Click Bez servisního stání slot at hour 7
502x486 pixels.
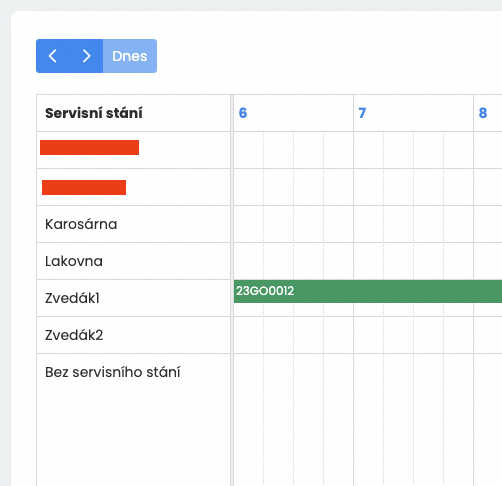413,420
